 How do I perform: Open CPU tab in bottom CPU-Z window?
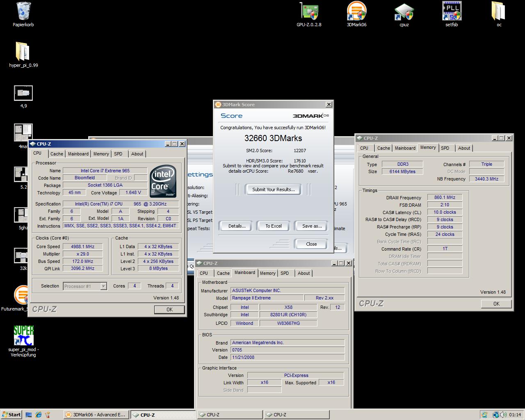coord(204,273)
